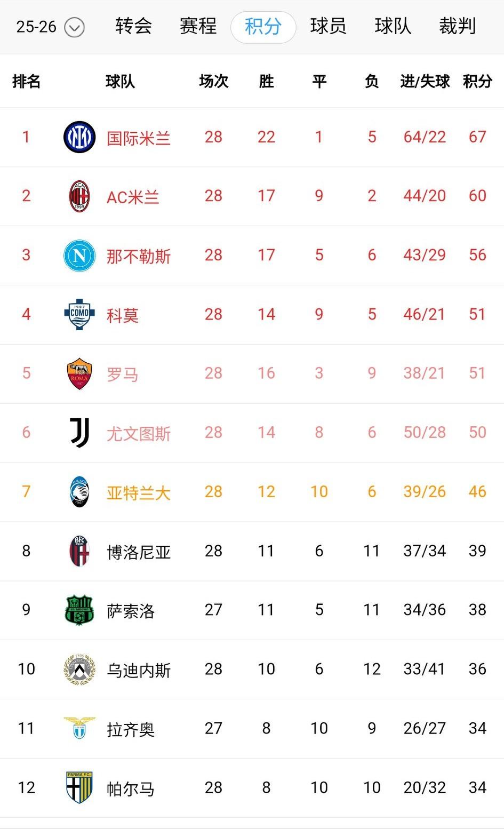The width and height of the screenshot is (504, 829).
Task: Click the Napoli team logo
Action: 79,255
